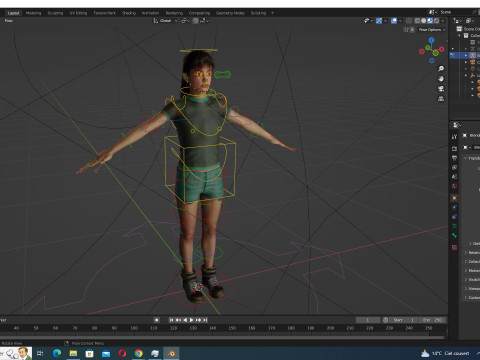Jump to next keyframe
The width and height of the screenshot is (480, 360).
[x=198, y=320]
